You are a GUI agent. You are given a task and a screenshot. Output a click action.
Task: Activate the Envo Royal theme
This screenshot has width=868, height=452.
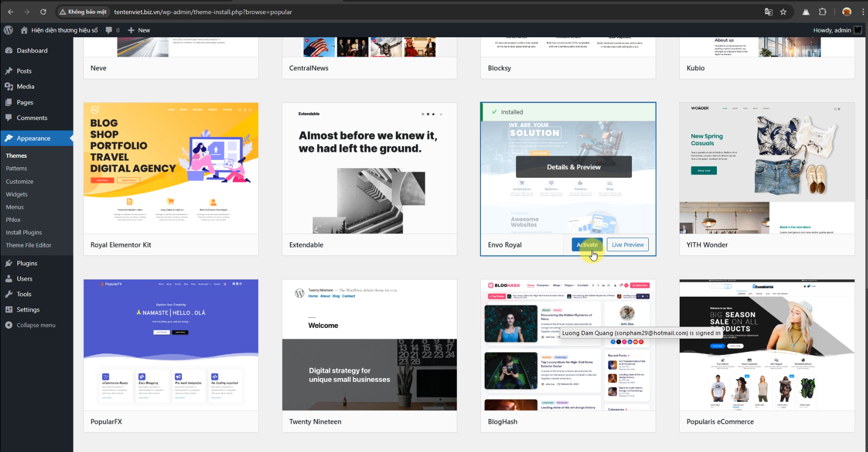[587, 245]
